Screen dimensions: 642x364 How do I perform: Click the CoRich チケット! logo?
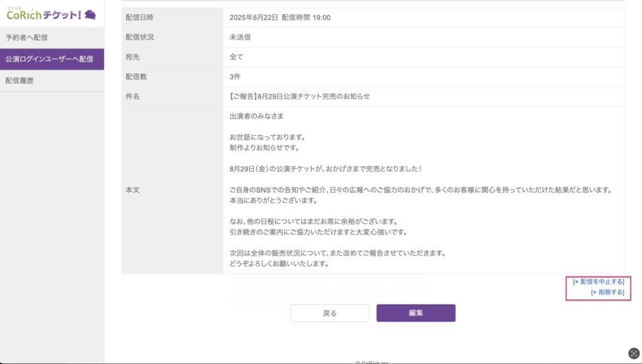click(44, 14)
